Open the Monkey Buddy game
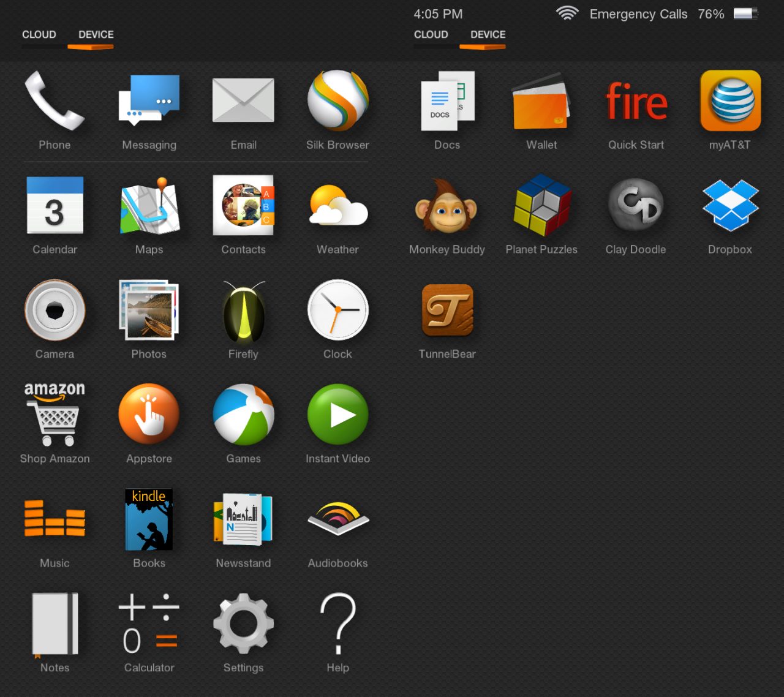The width and height of the screenshot is (784, 697). [447, 205]
